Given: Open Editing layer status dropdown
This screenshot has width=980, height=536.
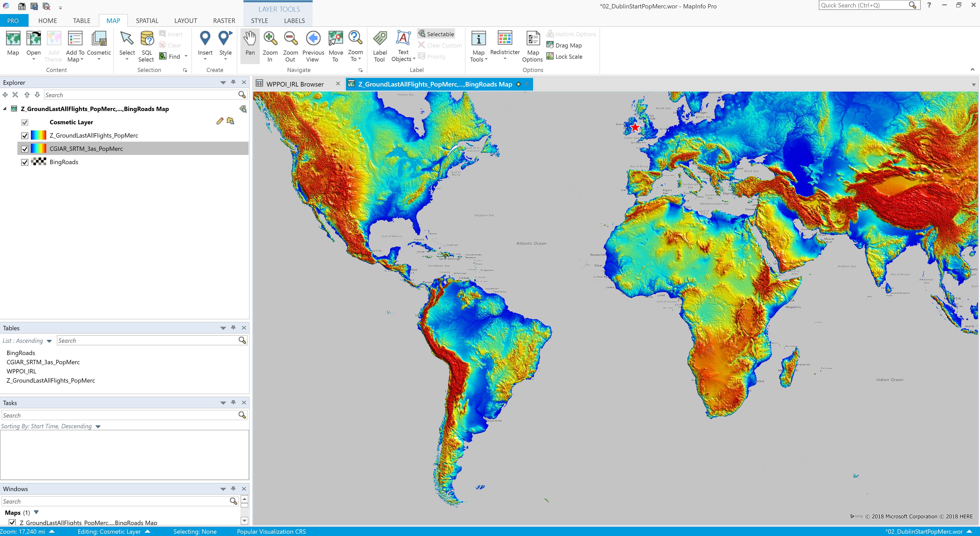Looking at the screenshot, I should click(148, 531).
